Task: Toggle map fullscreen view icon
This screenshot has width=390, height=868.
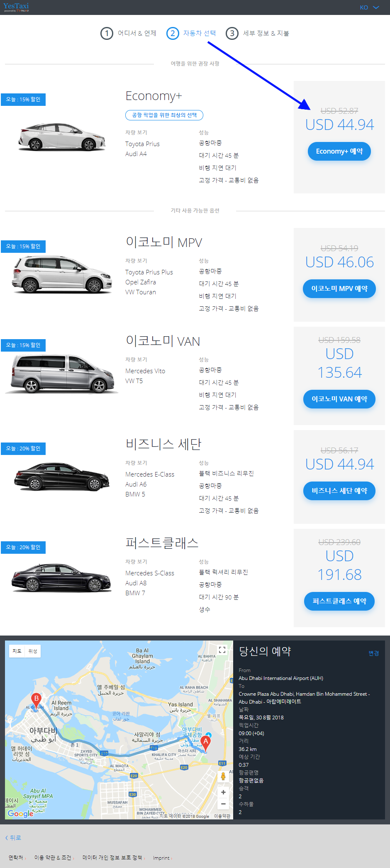Action: coord(222,650)
